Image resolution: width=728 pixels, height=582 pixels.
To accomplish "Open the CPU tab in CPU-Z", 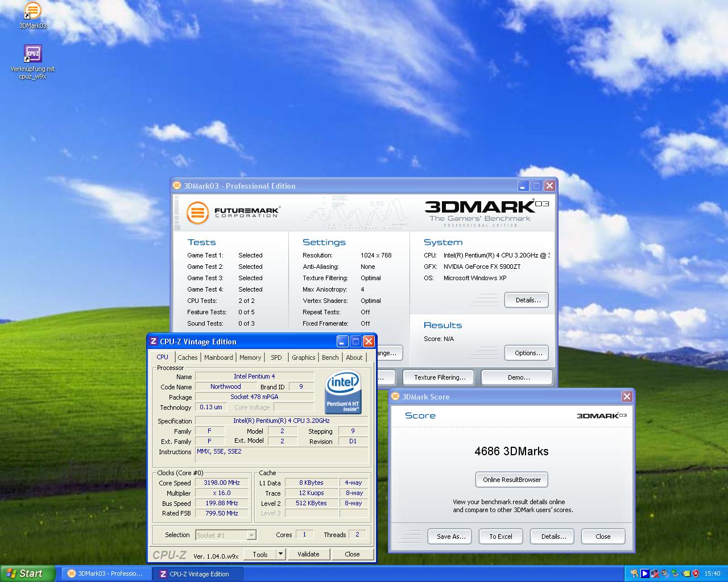I will click(x=163, y=357).
